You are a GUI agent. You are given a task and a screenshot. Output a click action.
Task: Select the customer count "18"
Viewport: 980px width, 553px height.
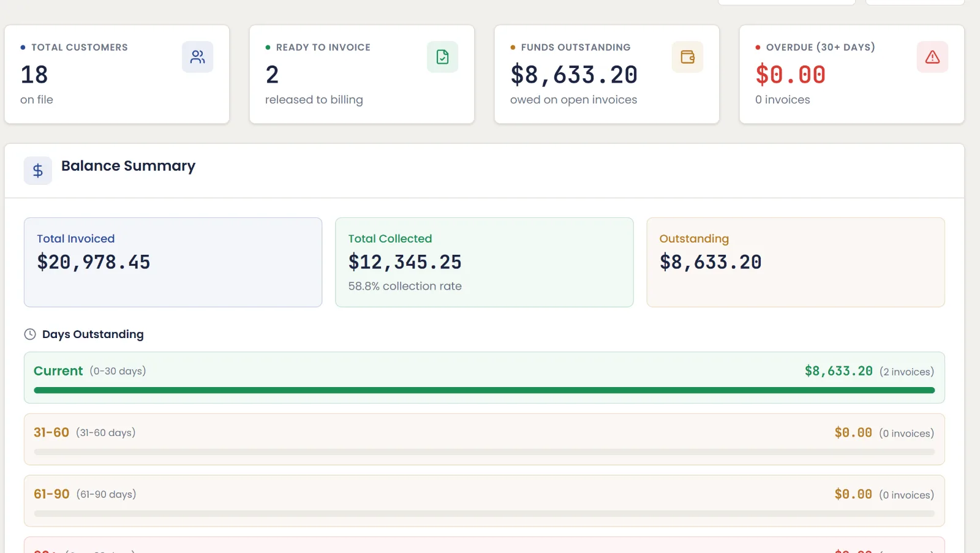pos(34,75)
